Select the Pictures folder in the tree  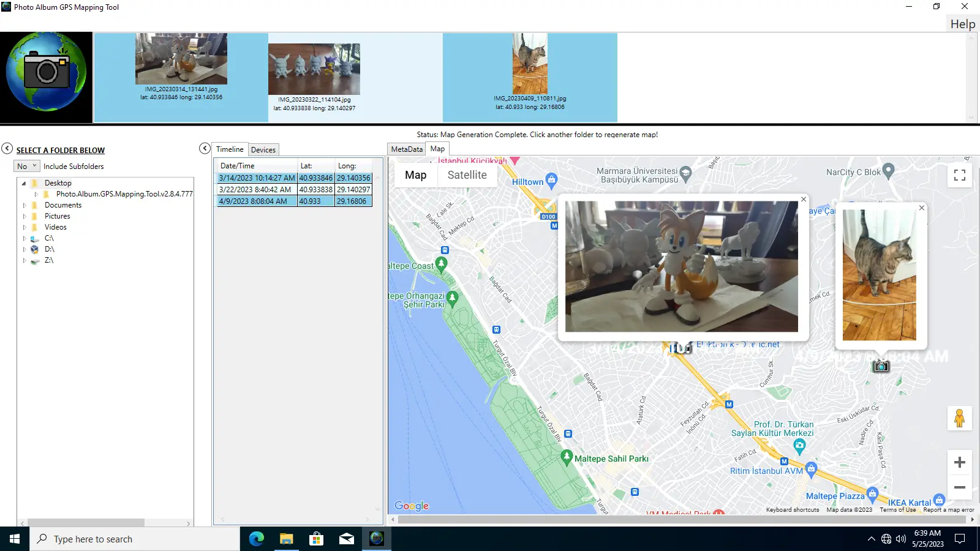tap(57, 216)
